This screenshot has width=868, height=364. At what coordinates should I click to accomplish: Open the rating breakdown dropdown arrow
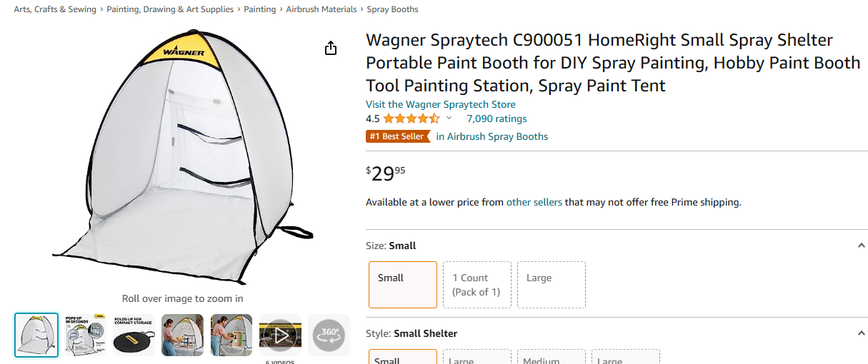pos(449,118)
